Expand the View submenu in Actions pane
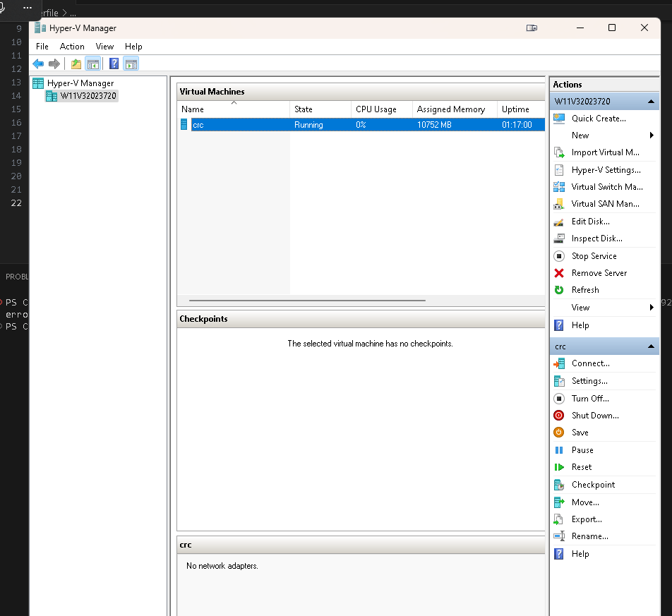Image resolution: width=672 pixels, height=616 pixels. coord(652,308)
